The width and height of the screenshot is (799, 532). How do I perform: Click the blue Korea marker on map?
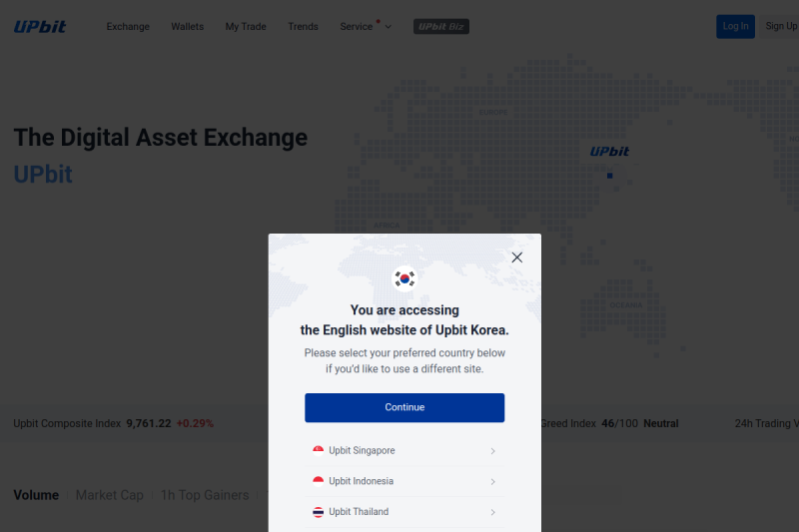[x=610, y=176]
